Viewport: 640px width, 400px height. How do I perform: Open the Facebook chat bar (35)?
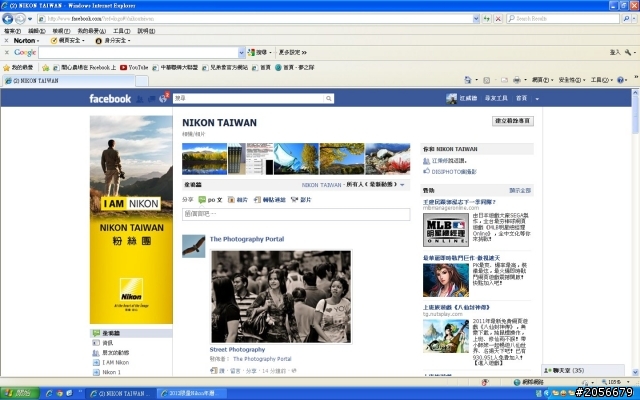click(583, 371)
